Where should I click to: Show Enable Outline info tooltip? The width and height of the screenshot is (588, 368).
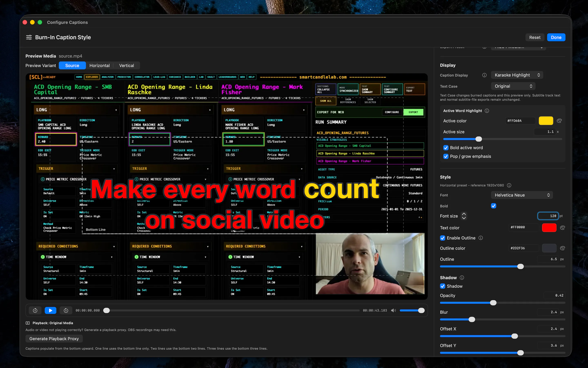click(x=481, y=238)
